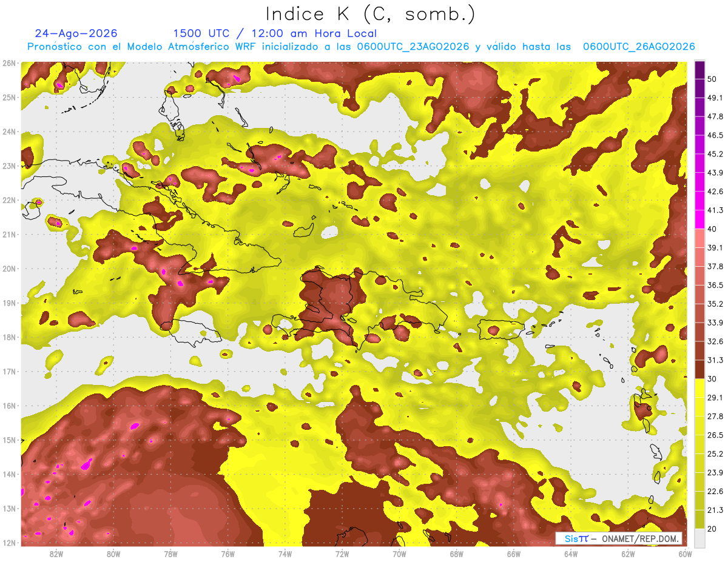Click the latitude axis label "26N"
728x562 pixels.
point(9,63)
